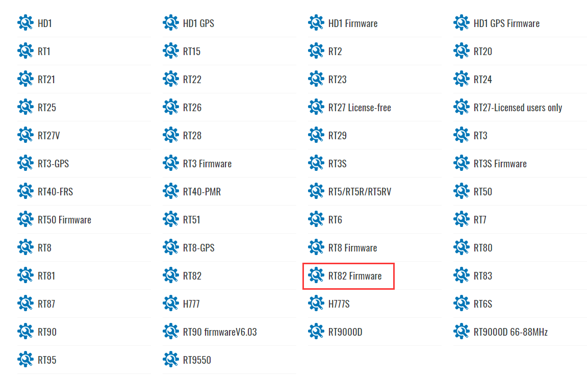This screenshot has width=588, height=378.
Task: Click the gear icon next to RT50
Action: (x=461, y=191)
